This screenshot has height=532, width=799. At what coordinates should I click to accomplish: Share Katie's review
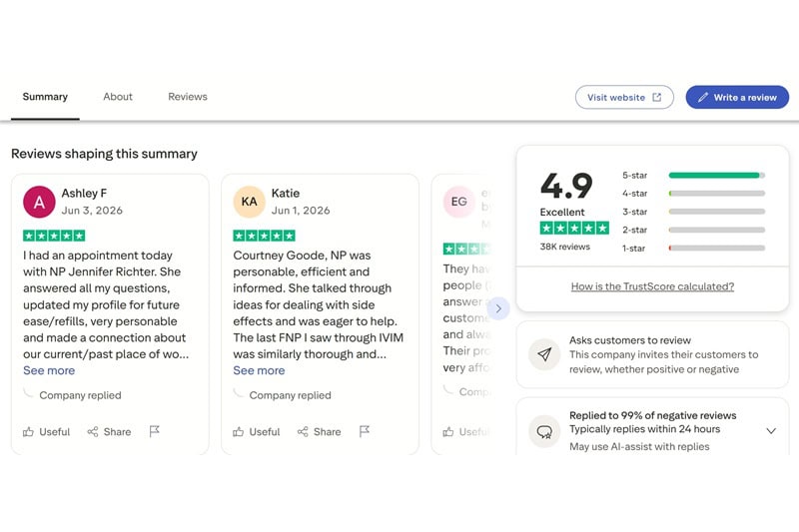(319, 432)
